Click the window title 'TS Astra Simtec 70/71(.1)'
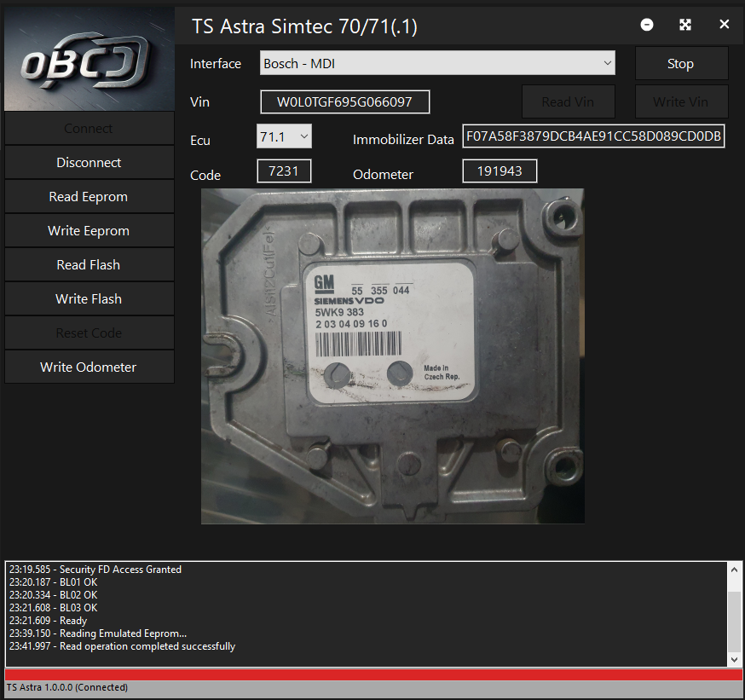745x700 pixels. [x=304, y=26]
